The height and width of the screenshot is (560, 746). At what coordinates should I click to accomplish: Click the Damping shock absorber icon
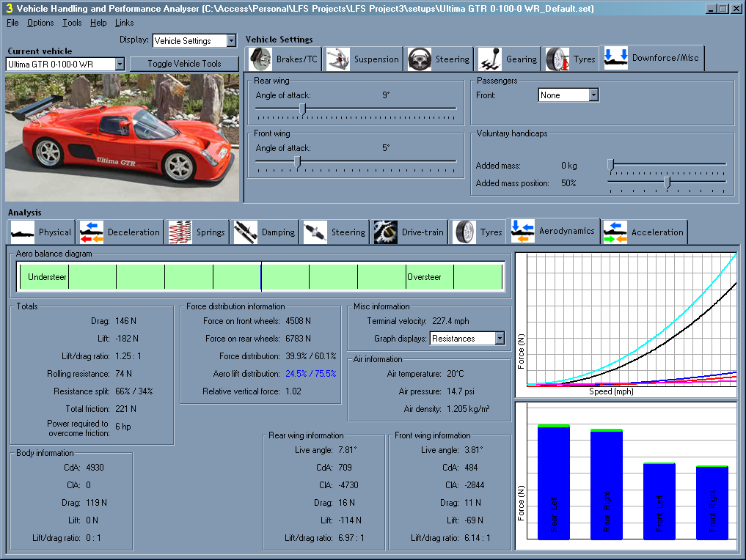246,232
